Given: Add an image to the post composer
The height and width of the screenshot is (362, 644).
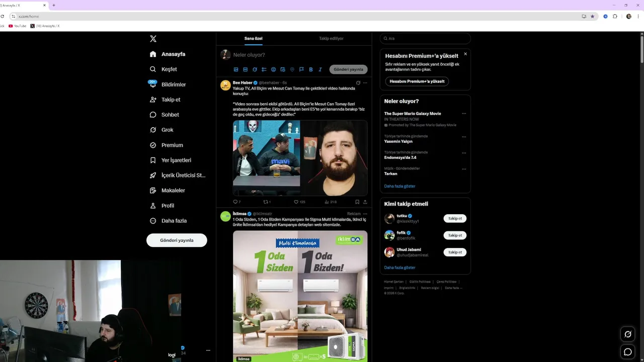Looking at the screenshot, I should coord(236,69).
